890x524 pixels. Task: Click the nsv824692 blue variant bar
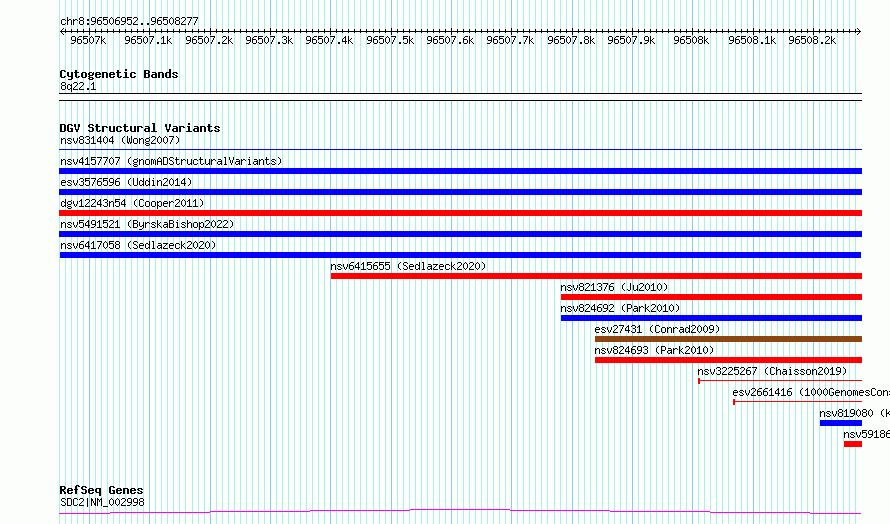(x=711, y=318)
